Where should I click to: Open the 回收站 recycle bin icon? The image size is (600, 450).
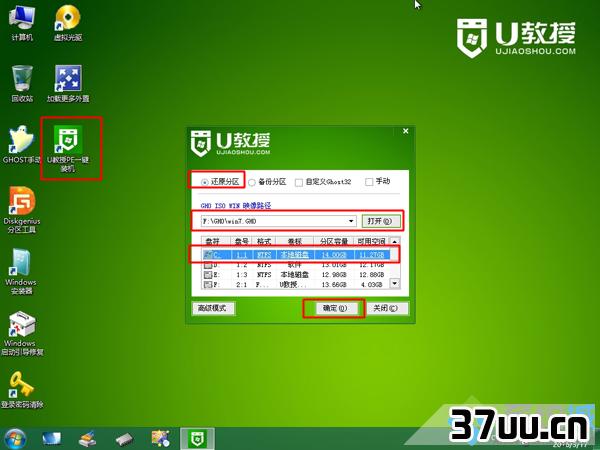pos(22,84)
